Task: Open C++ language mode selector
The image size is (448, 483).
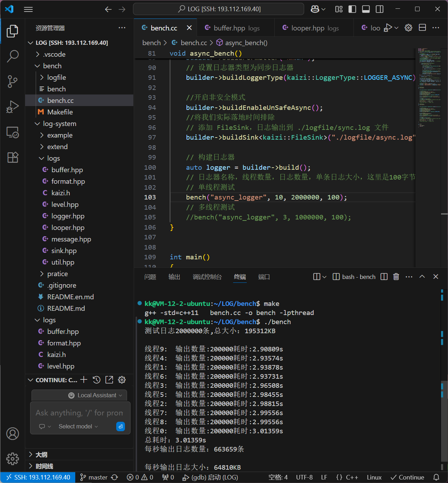Action: [352, 477]
